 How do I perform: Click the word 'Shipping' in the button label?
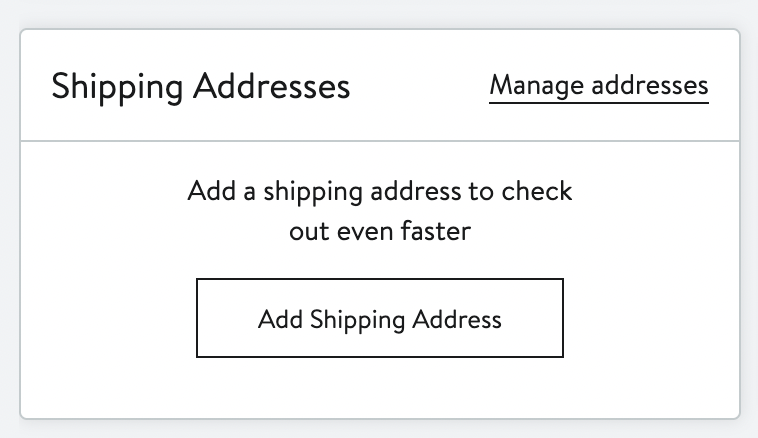(x=352, y=320)
